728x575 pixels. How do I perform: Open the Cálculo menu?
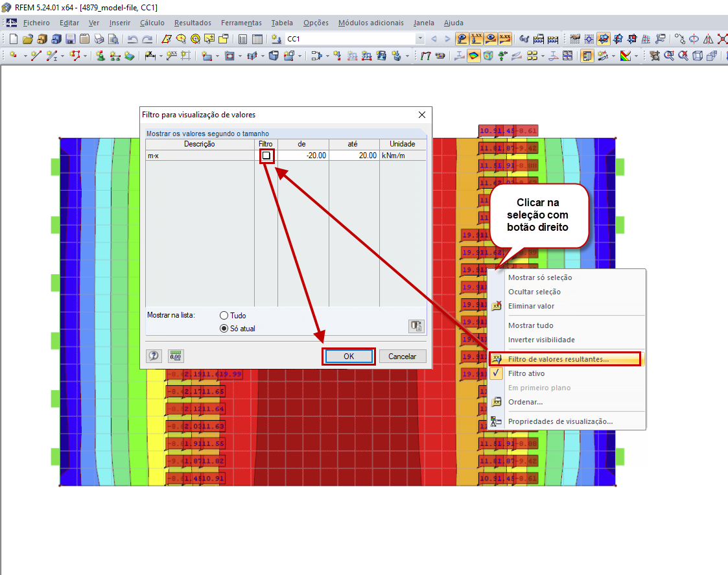pos(152,23)
